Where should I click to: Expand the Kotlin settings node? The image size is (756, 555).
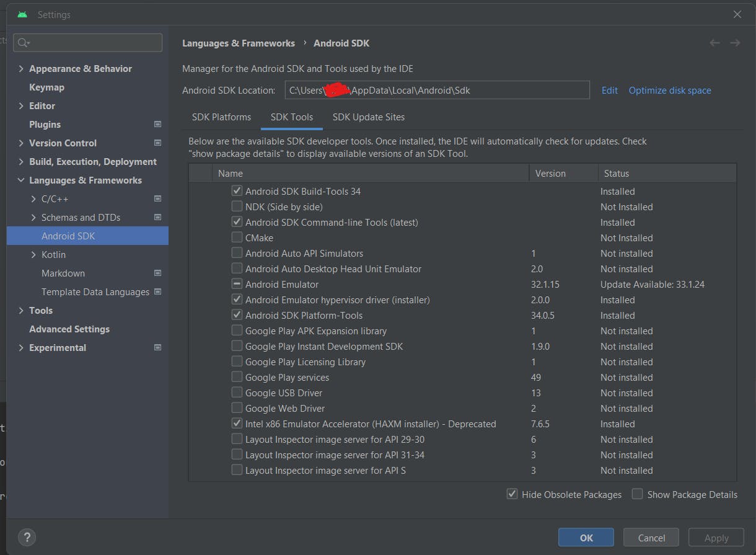point(33,255)
